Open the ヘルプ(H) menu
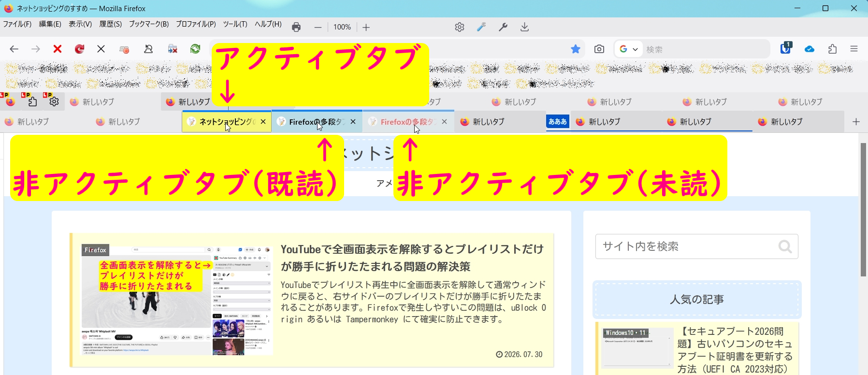Screen dimensions: 868x375 tap(268, 24)
